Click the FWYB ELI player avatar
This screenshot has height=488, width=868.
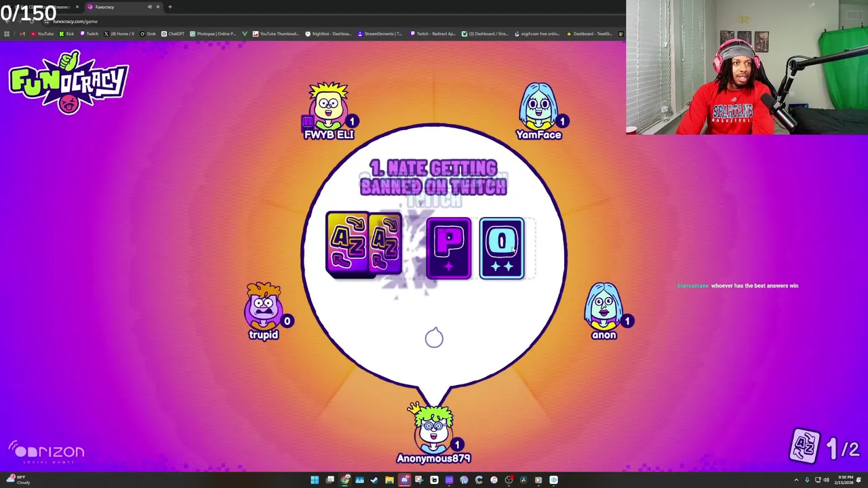tap(329, 106)
